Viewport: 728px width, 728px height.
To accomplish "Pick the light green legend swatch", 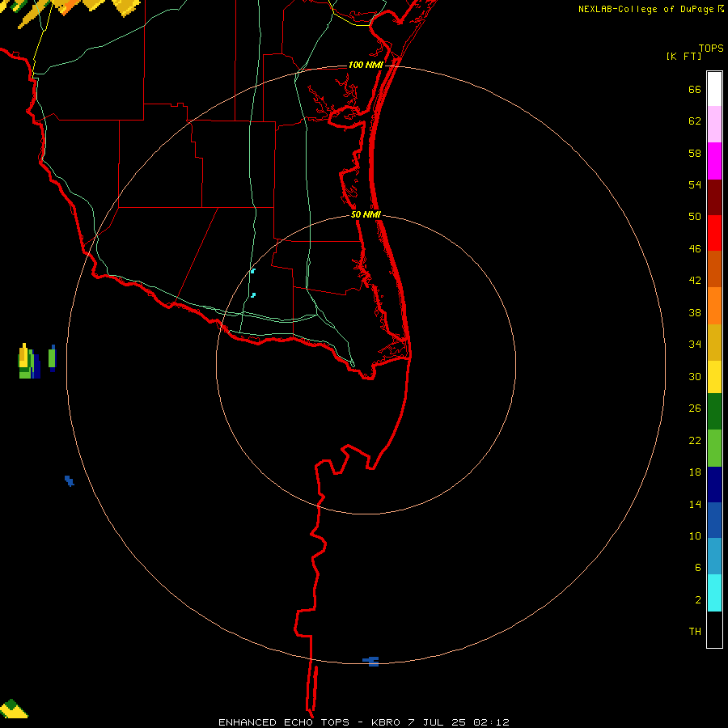I will click(x=714, y=448).
